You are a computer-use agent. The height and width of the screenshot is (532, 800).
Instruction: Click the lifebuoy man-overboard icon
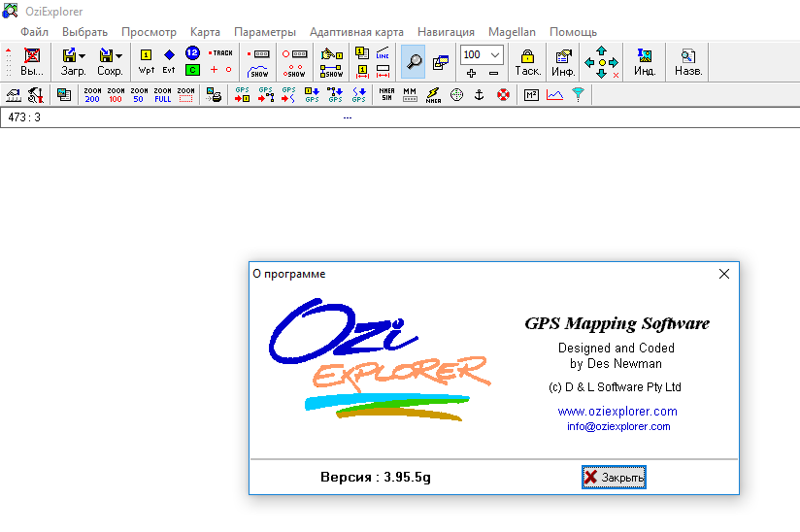coord(503,94)
